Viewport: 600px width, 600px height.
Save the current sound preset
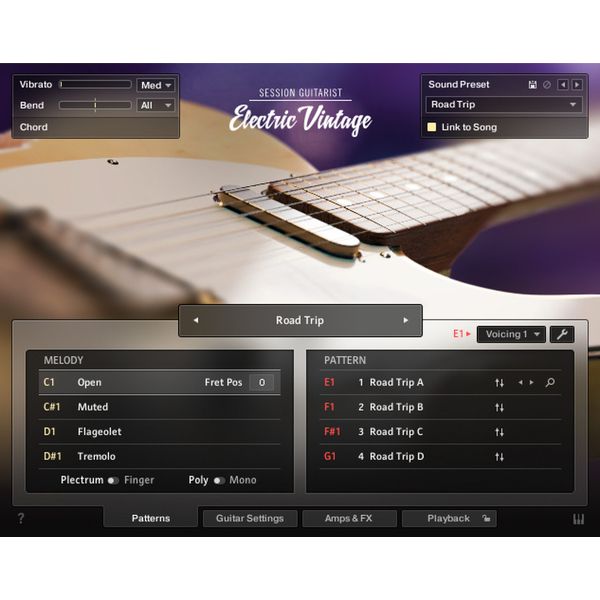tap(532, 85)
